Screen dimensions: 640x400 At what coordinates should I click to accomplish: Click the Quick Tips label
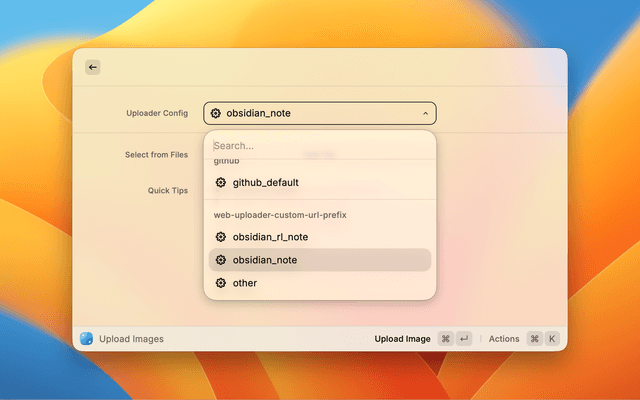pos(168,190)
